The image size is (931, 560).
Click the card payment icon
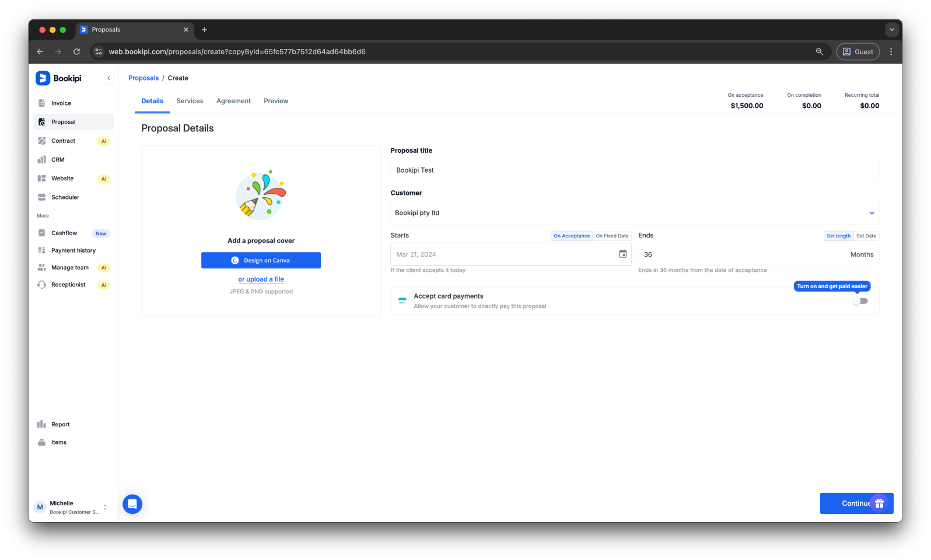coord(402,301)
